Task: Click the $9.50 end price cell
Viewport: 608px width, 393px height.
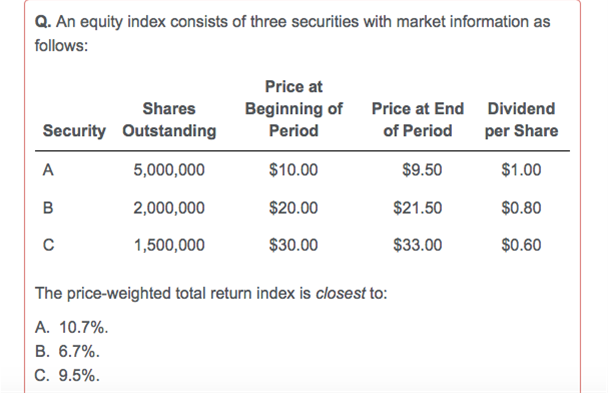Action: pyautogui.click(x=422, y=170)
